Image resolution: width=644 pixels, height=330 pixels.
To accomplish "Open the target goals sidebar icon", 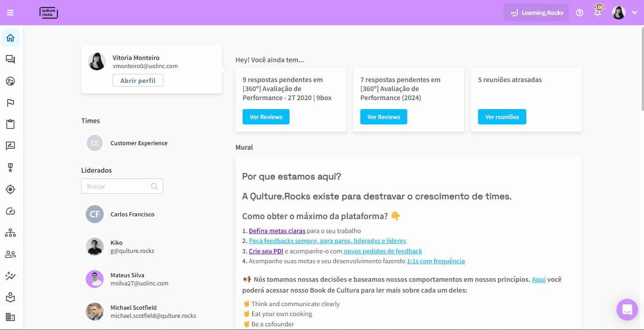I will point(10,189).
